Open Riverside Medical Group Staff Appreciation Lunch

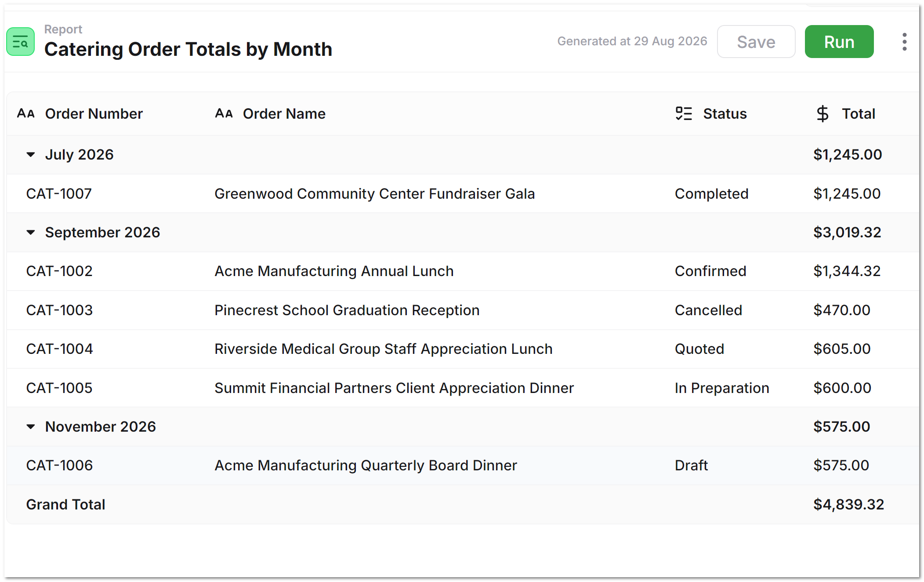coord(383,349)
